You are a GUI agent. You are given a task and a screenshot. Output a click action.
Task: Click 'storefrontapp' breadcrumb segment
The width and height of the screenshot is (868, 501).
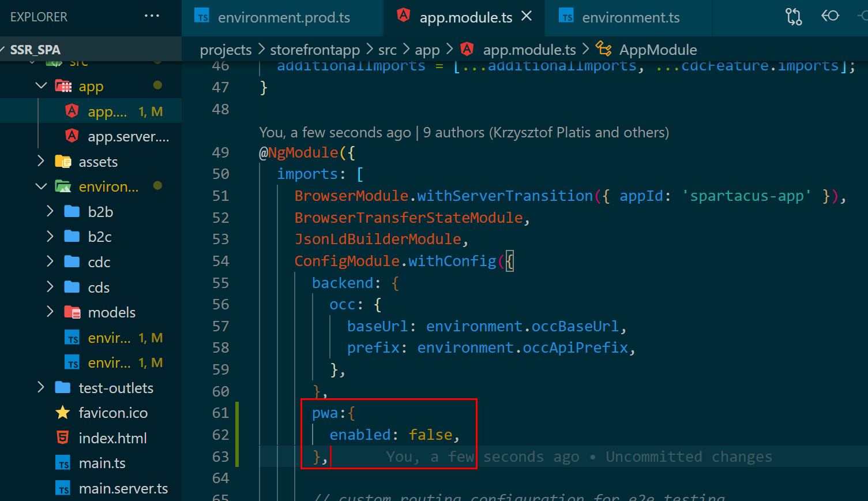[315, 50]
